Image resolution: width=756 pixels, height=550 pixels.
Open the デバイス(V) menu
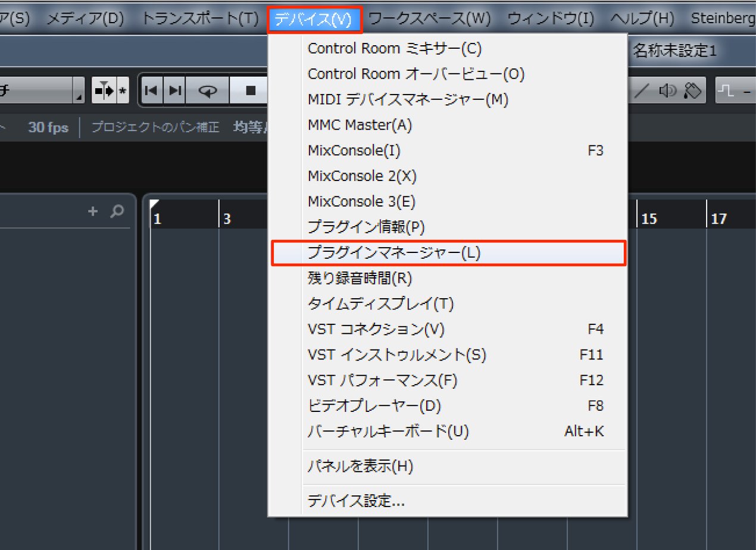click(x=315, y=18)
